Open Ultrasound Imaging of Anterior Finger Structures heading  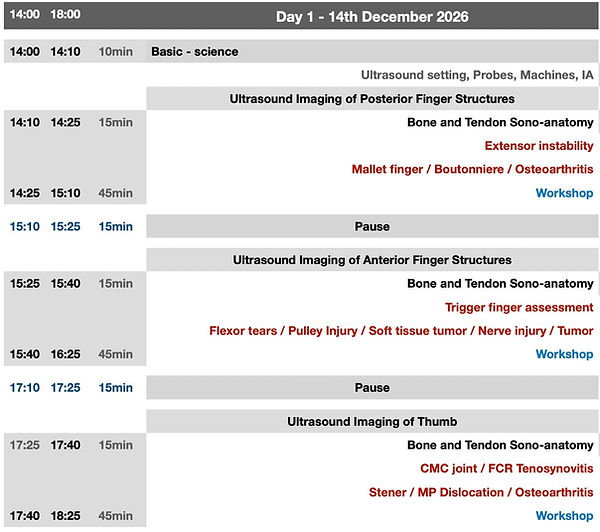click(372, 260)
